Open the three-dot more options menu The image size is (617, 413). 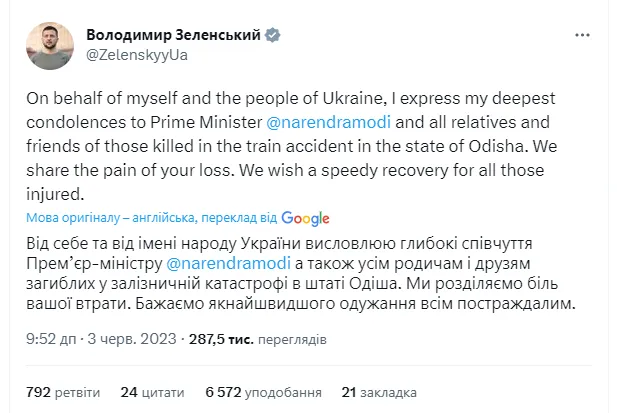pos(582,35)
